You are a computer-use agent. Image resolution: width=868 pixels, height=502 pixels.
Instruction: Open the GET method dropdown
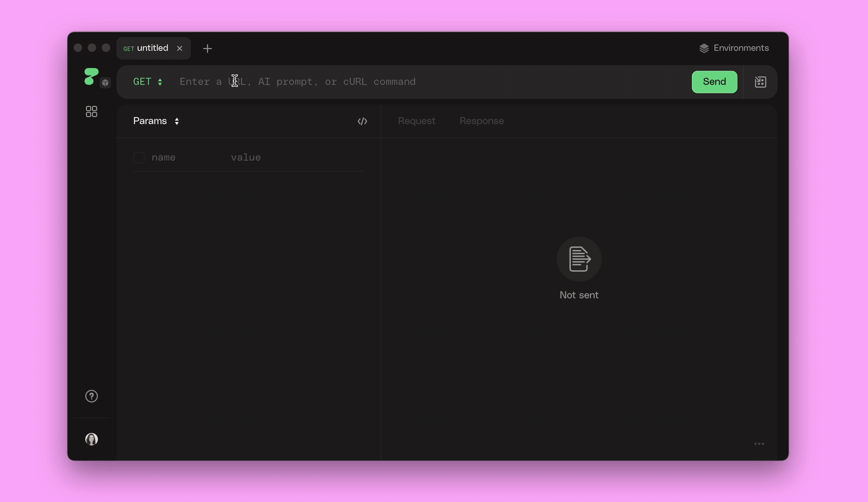click(x=147, y=82)
